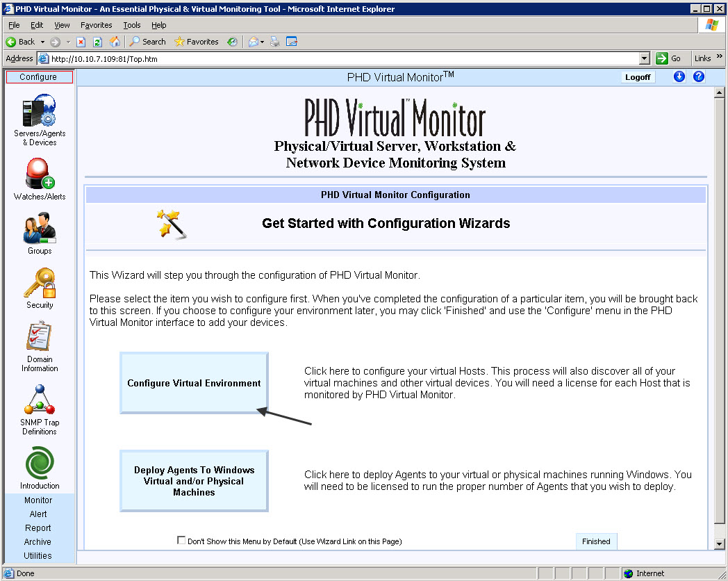Screen dimensions: 728x581
Task: Click the 'Done' status bar text
Action: (26, 573)
